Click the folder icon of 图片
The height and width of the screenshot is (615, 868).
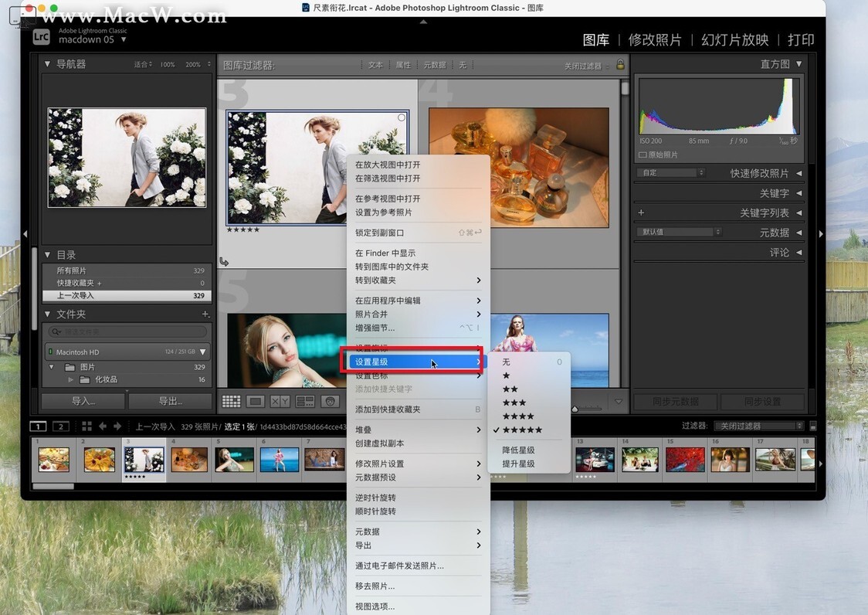[70, 367]
